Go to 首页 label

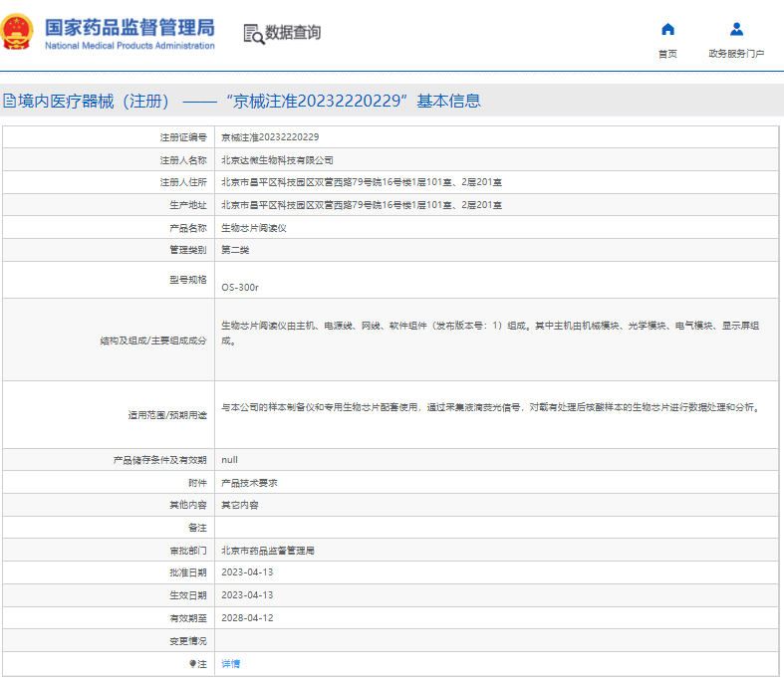tap(667, 54)
